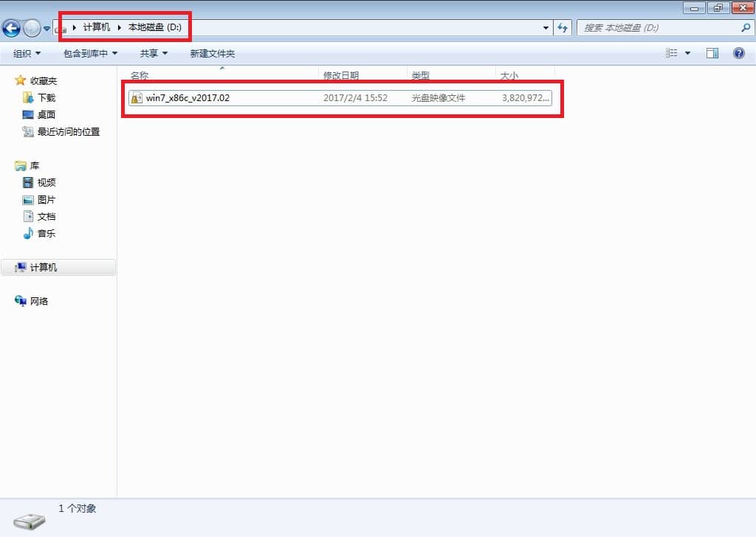Click the search magnifier icon
This screenshot has height=537, width=756.
pyautogui.click(x=745, y=28)
